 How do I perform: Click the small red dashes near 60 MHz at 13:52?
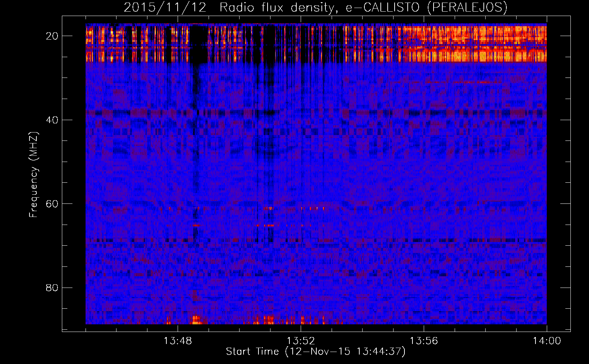point(312,209)
